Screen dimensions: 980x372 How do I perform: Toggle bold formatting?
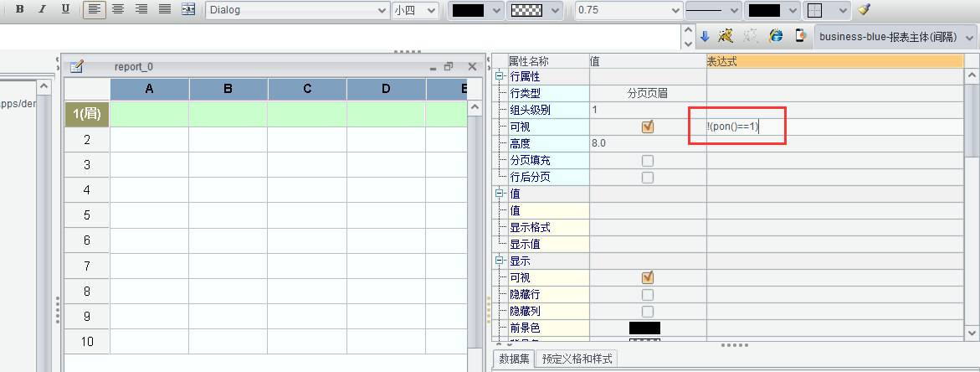[20, 9]
